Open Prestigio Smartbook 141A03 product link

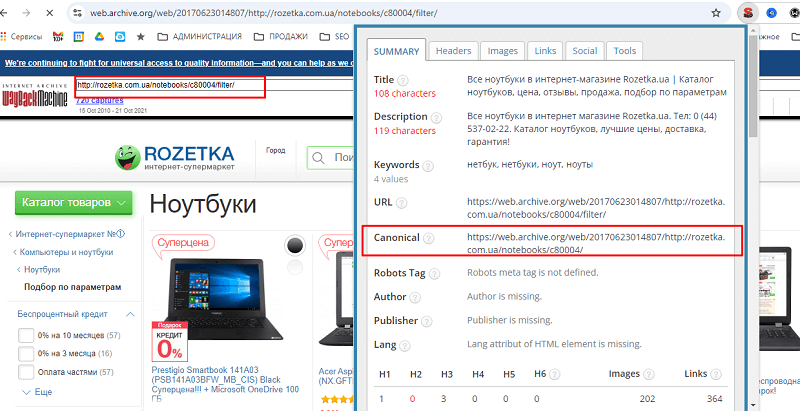point(226,384)
